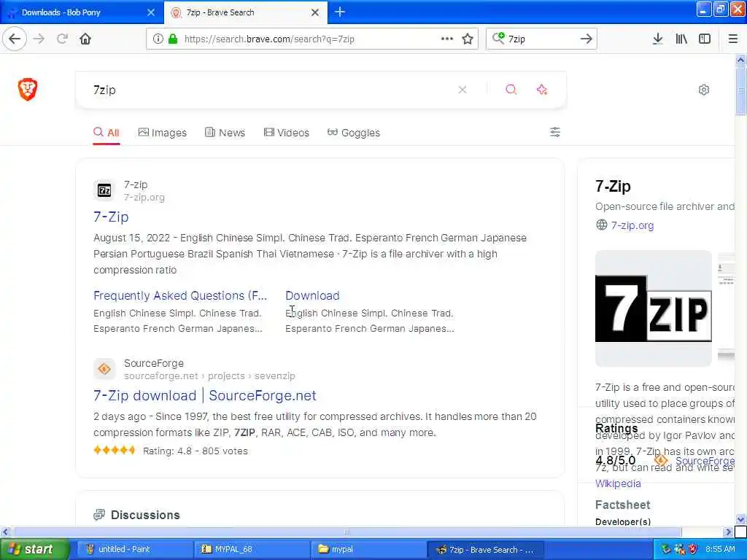Screen dimensions: 747x560
Task: Clear the 7zip search query
Action: pos(462,90)
